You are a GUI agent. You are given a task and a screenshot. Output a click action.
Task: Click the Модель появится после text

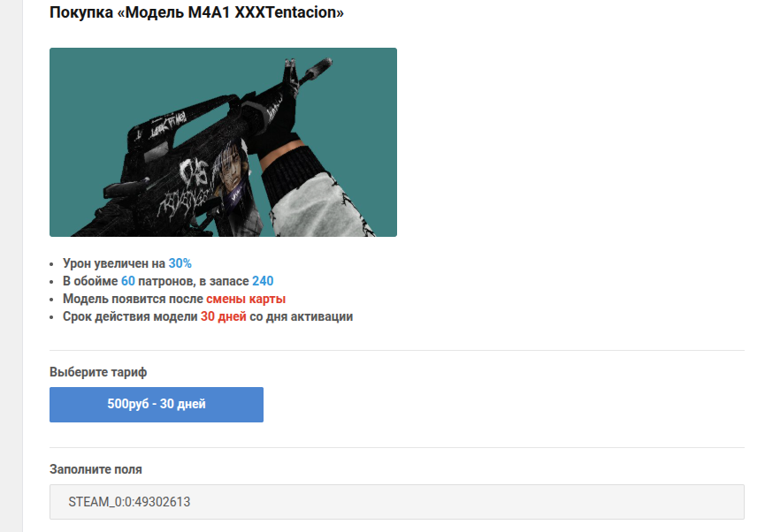coord(133,299)
